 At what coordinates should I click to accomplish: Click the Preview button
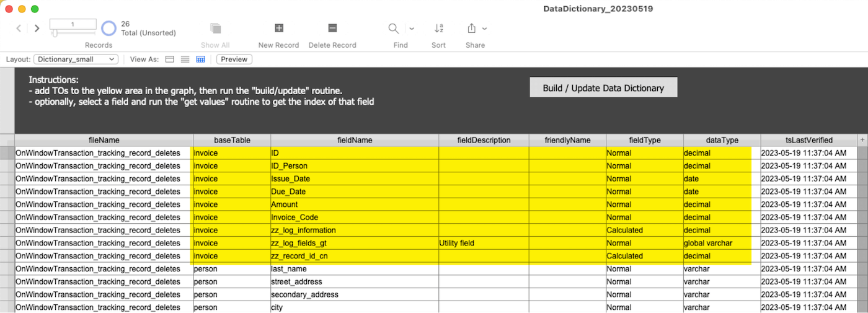(x=234, y=60)
